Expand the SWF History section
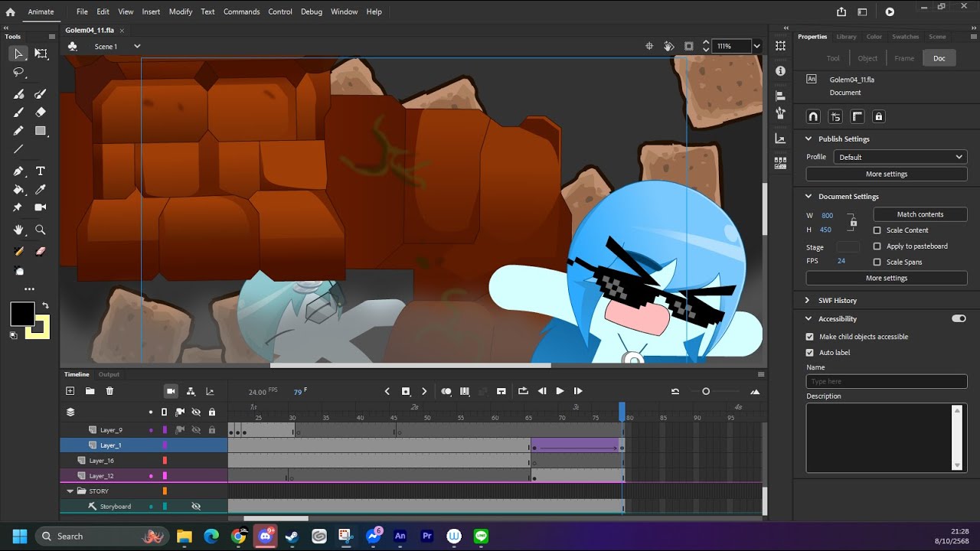The width and height of the screenshot is (980, 551). [808, 301]
